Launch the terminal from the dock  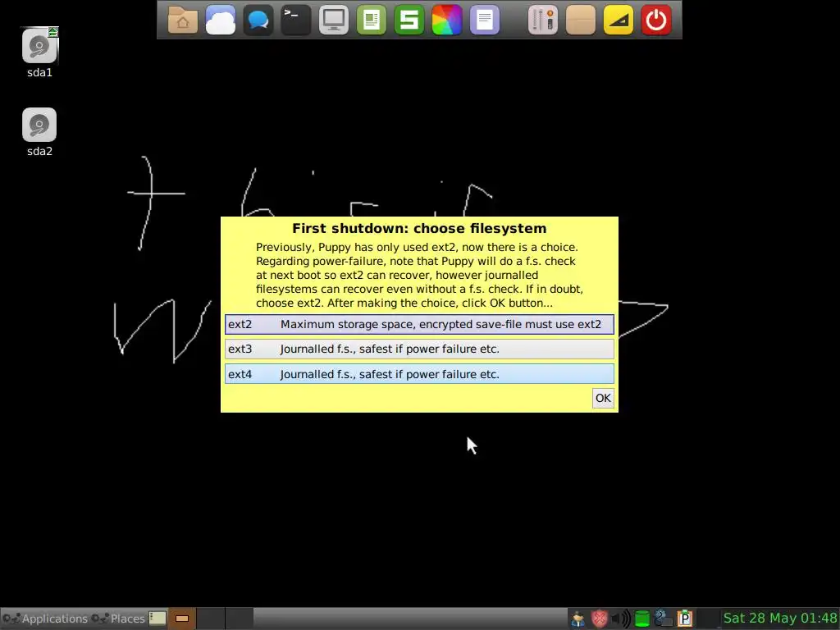[x=295, y=20]
